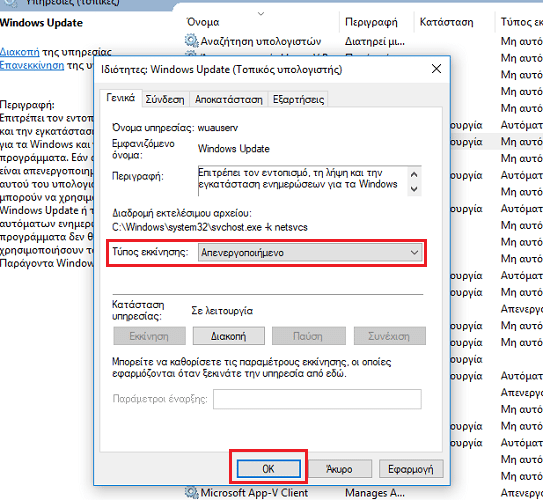Open the Τύπος εκκίνησης dropdown
The height and width of the screenshot is (500, 543).
(311, 252)
